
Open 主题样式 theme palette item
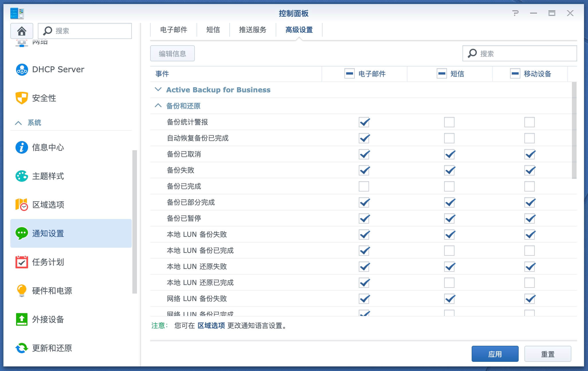coord(48,176)
